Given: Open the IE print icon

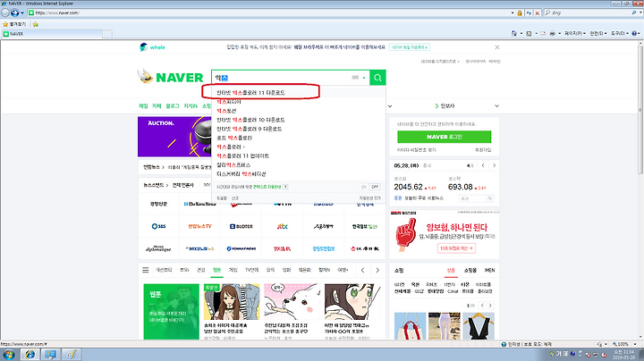Looking at the screenshot, I should point(553,33).
